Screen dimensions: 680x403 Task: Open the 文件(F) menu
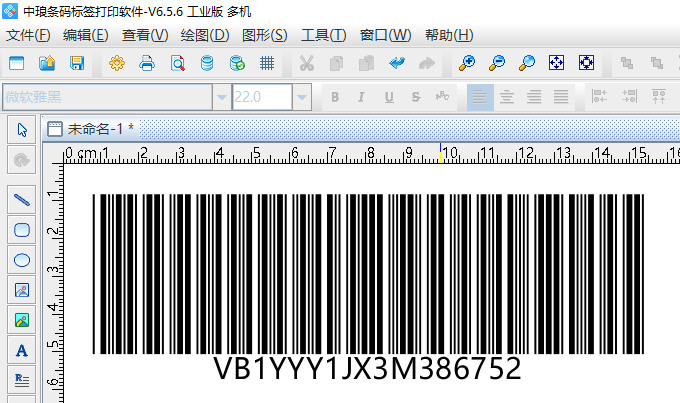click(x=28, y=35)
